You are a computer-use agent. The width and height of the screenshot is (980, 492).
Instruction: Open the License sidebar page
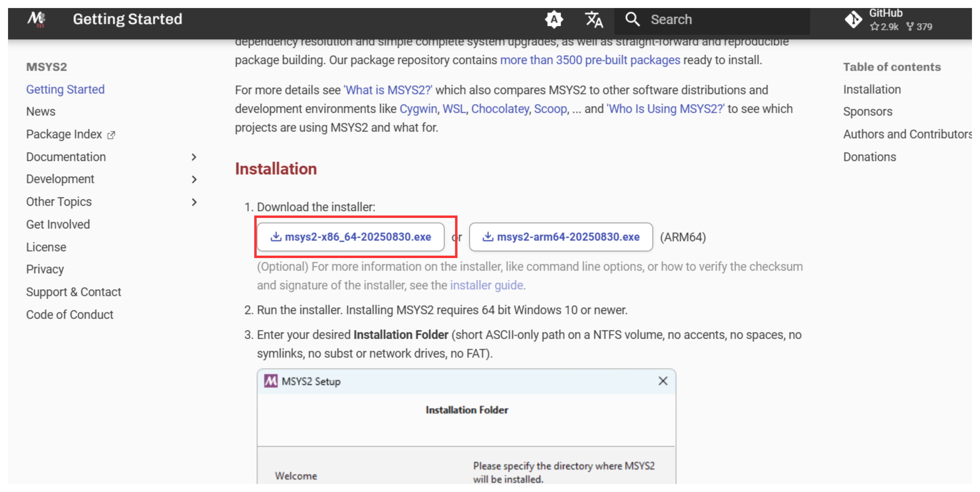(46, 247)
